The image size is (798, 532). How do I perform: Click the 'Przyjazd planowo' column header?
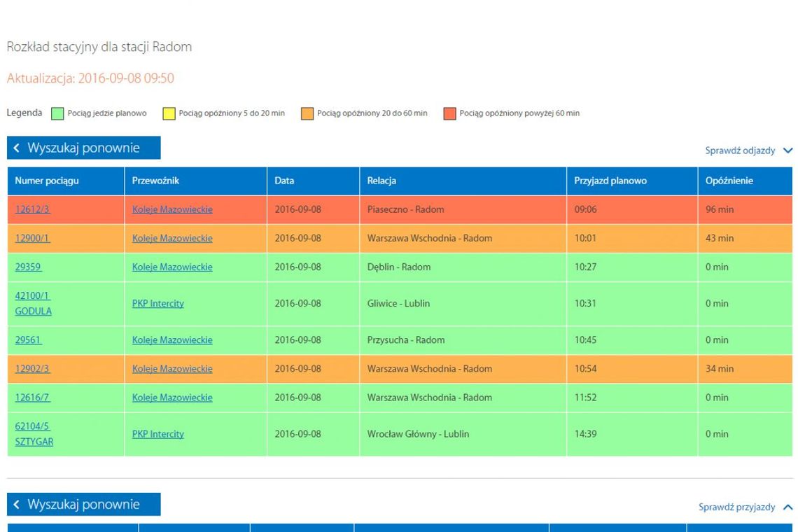610,181
